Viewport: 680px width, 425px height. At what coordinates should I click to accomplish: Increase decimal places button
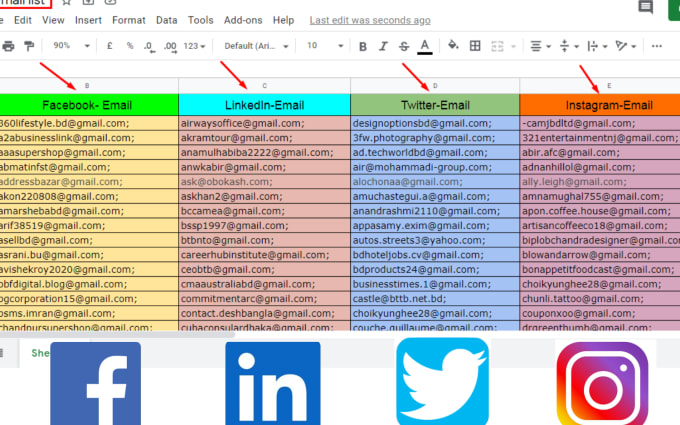[x=170, y=46]
